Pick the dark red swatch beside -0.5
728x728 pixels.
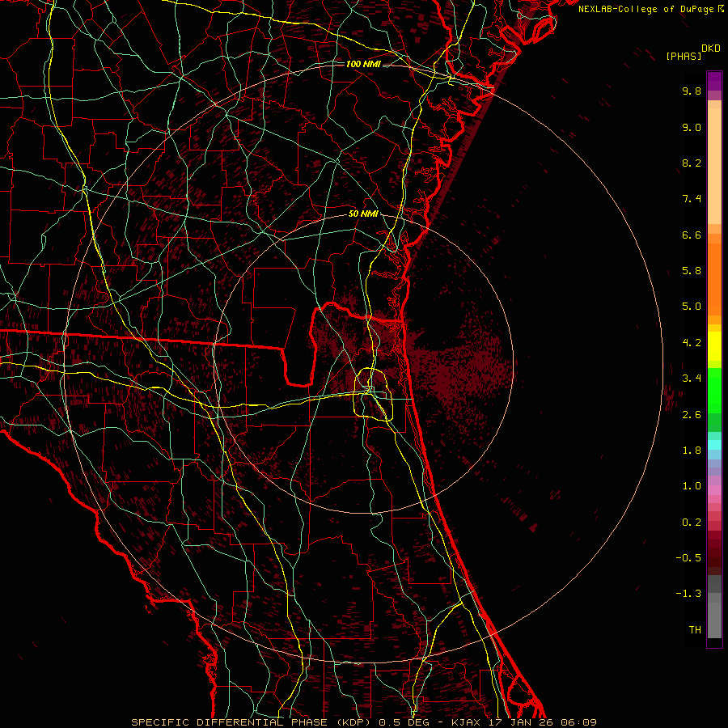click(714, 557)
